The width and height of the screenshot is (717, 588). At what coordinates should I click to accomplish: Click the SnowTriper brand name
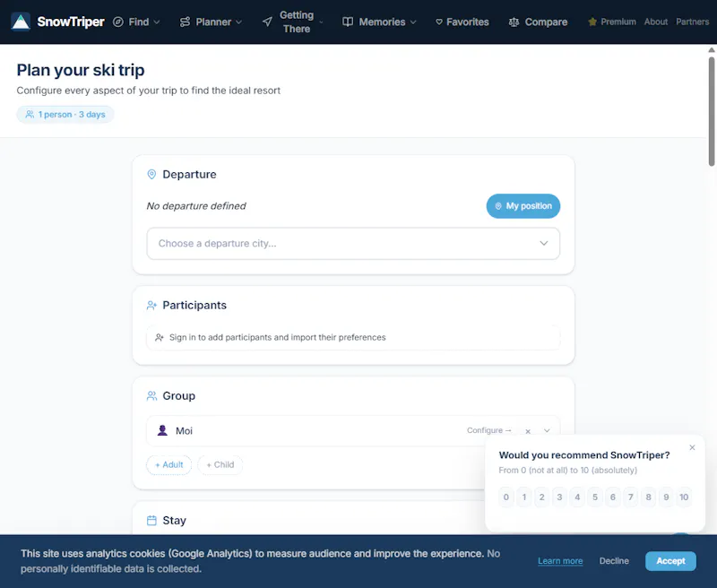(71, 22)
